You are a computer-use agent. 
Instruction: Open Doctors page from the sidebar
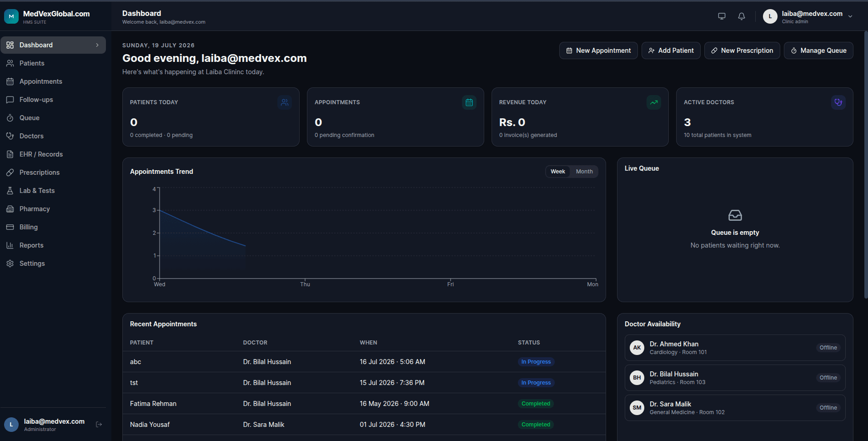53,136
